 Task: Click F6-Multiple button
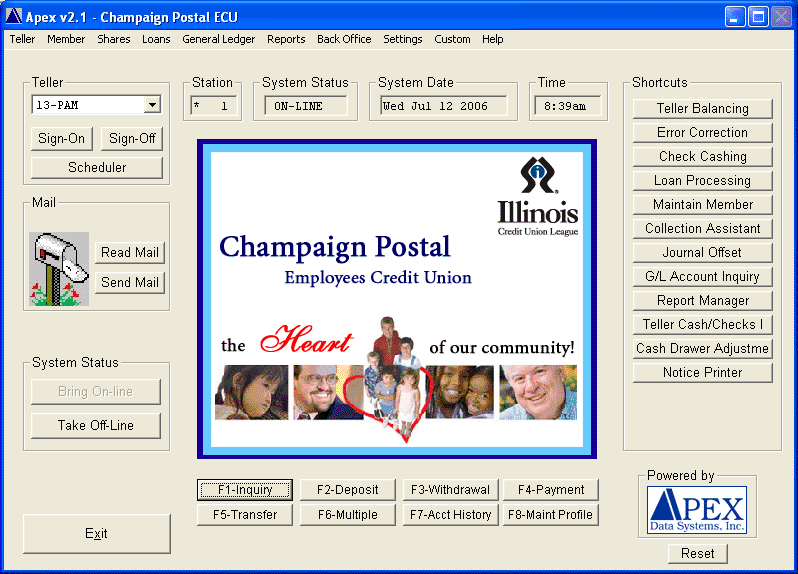[x=348, y=514]
